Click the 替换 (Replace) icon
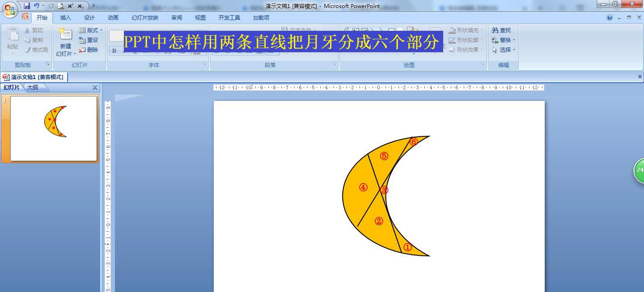644x292 pixels. 502,40
